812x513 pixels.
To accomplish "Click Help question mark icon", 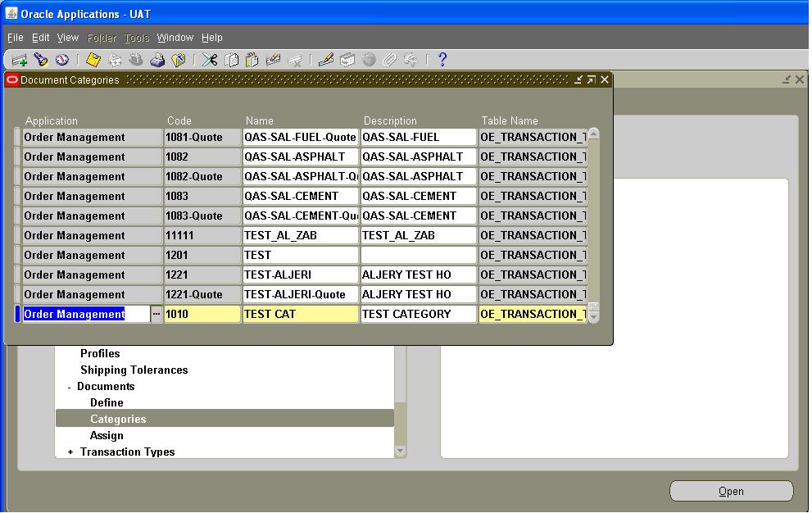I will [x=442, y=59].
